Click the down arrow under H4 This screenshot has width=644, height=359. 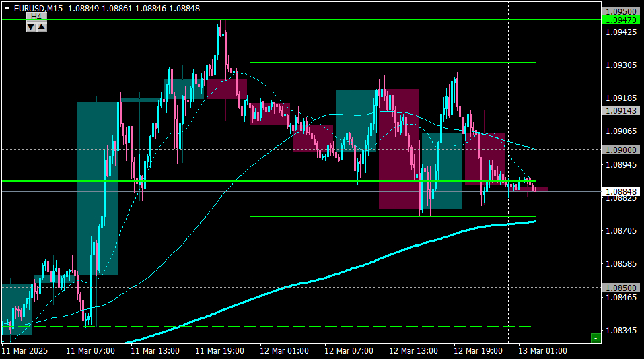[31, 27]
